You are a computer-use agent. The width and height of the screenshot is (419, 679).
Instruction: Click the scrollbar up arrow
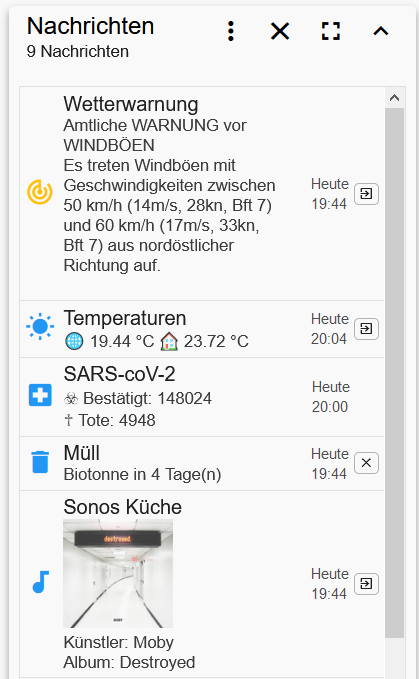(x=394, y=98)
